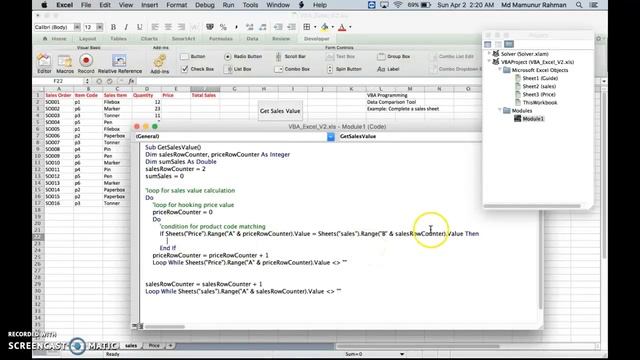Click the Get Sales Value button on sheet
The image size is (640, 360).
[x=280, y=111]
